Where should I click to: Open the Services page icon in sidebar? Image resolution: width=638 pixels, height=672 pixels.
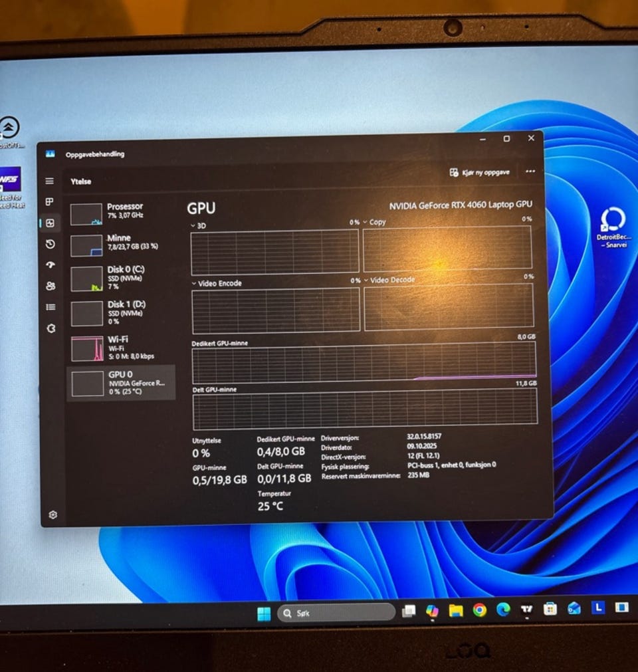pos(51,328)
